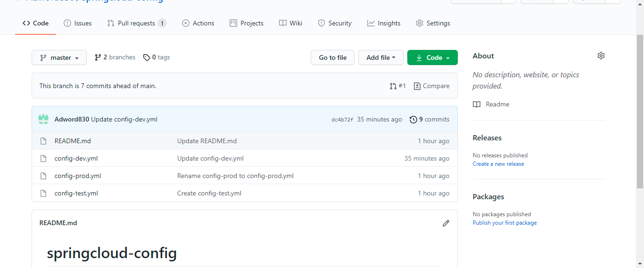View the 2 branches link
Viewport: 644px width, 268px height.
(x=115, y=57)
